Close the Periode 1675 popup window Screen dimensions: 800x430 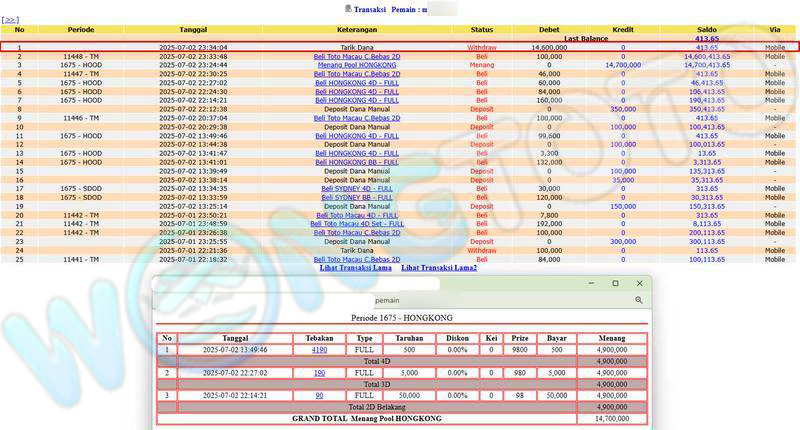(x=638, y=283)
